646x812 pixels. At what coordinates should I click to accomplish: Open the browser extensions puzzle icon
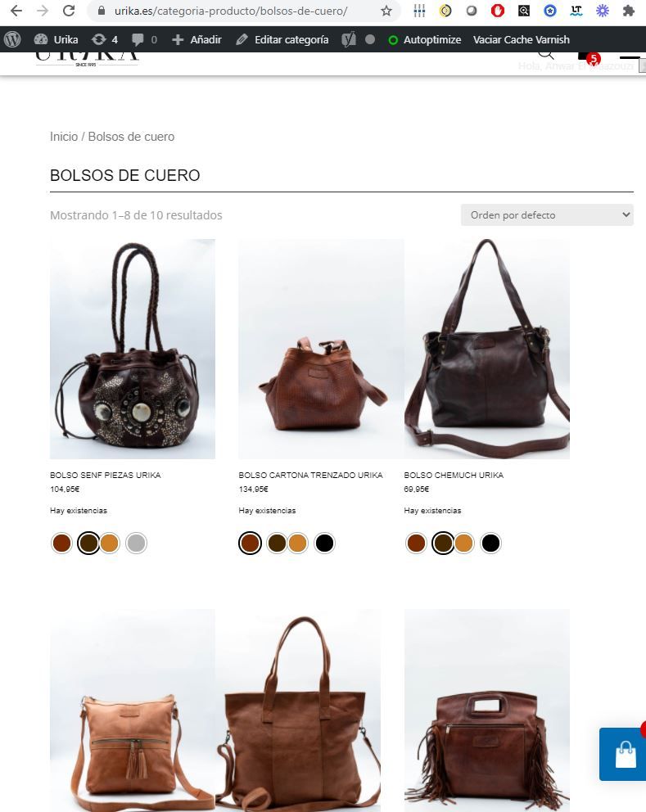[x=628, y=11]
